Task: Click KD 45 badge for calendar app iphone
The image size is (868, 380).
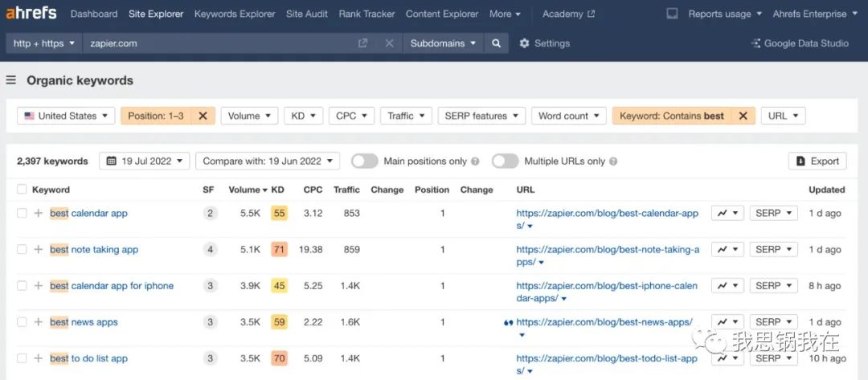Action: click(x=279, y=285)
